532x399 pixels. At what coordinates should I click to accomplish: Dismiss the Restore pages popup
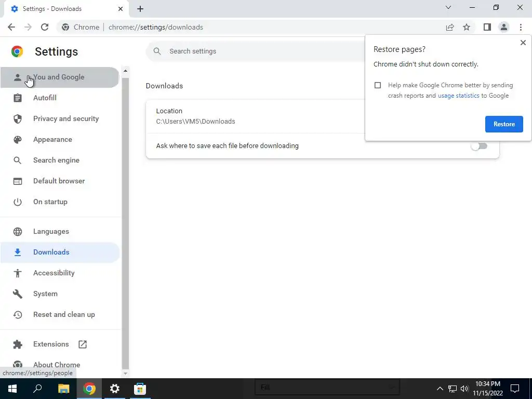523,43
